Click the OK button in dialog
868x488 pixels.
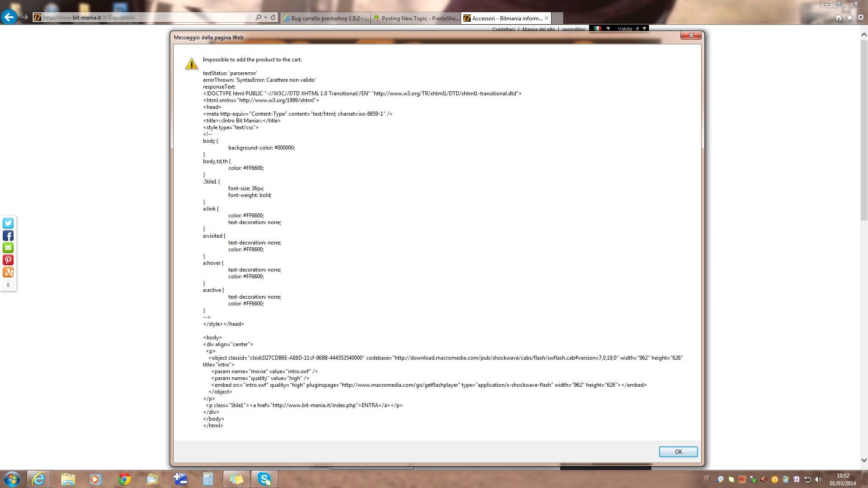(678, 451)
